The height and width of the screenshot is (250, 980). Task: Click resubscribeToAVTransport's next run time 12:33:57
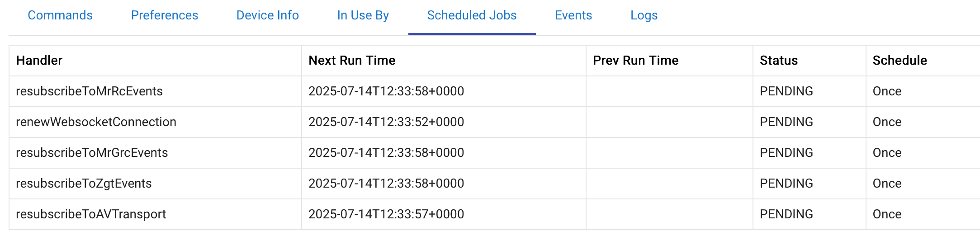(x=386, y=214)
